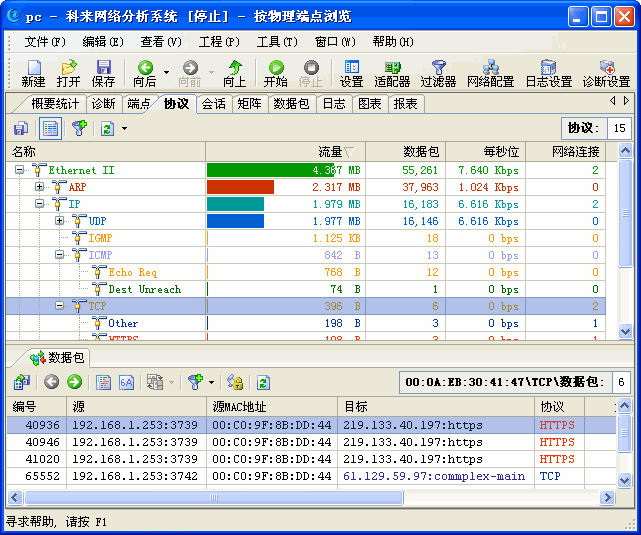The width and height of the screenshot is (641, 535).
Task: Click previous packet gray arrow icon
Action: point(52,382)
